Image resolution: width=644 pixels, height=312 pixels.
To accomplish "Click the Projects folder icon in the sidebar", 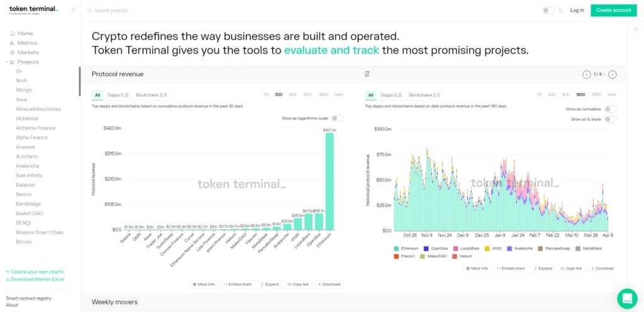I will coord(13,62).
